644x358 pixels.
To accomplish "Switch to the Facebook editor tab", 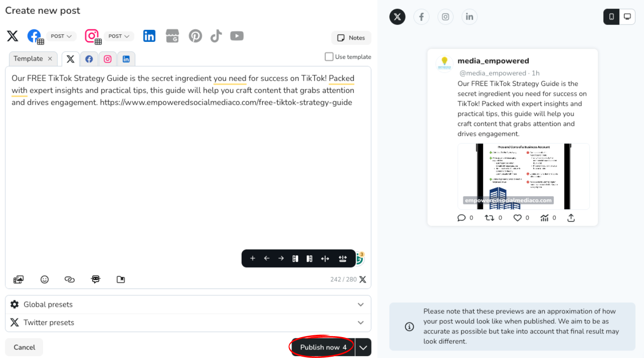I will click(89, 59).
